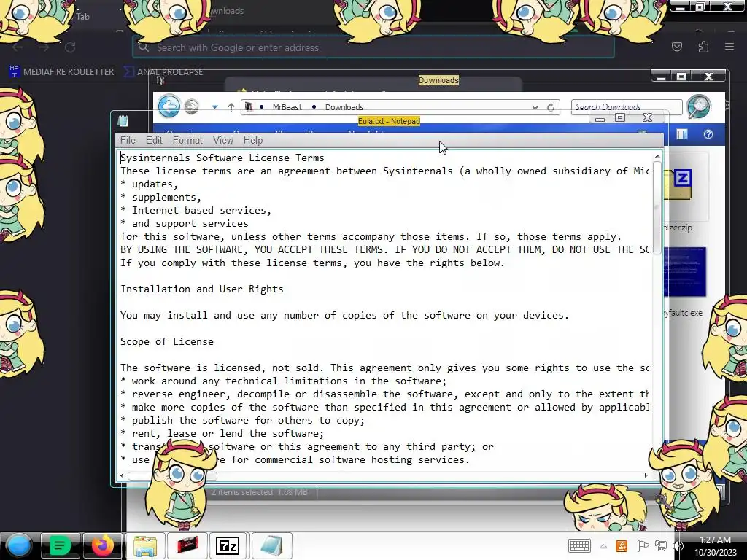Click the Refresh icon in the explorer address bar
This screenshot has width=747, height=560.
[551, 107]
